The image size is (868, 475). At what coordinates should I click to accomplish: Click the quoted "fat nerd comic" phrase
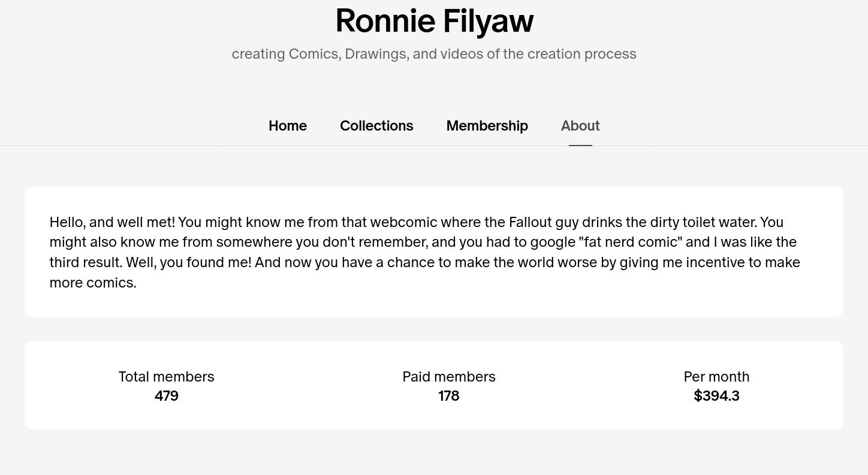[x=631, y=242]
